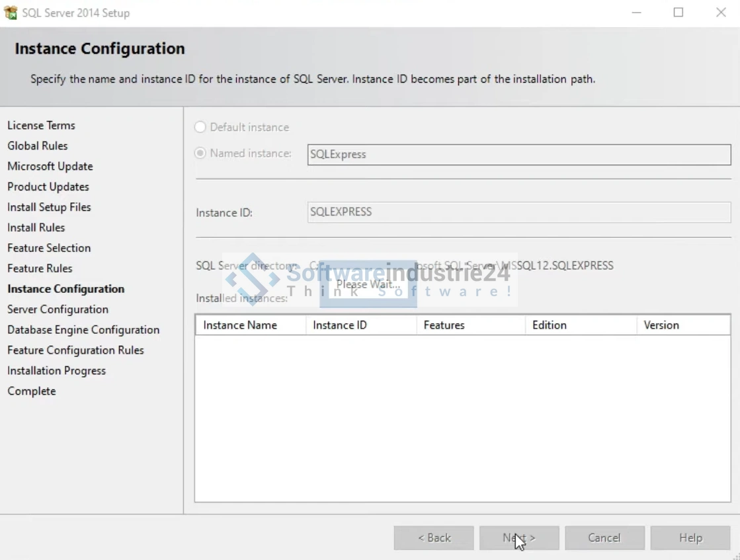The height and width of the screenshot is (560, 740).
Task: Go to Server Configuration step
Action: [58, 309]
